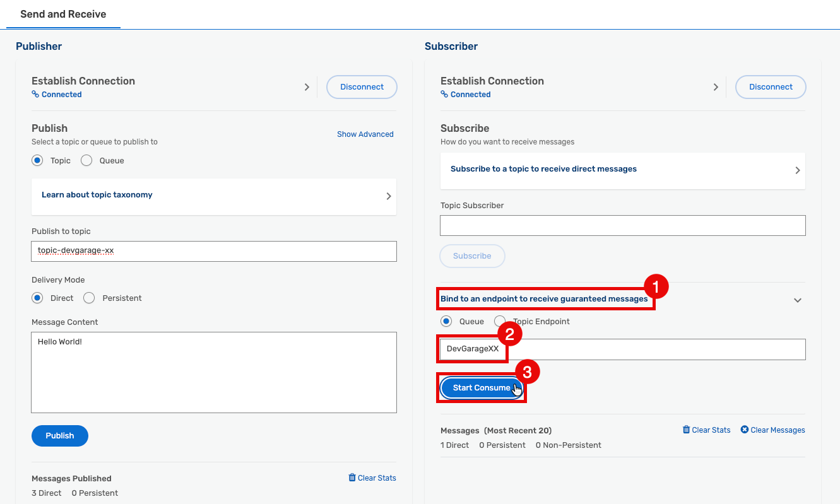Click Learn about topic taxonomy text
Screen dimensions: 840x504
tap(97, 195)
